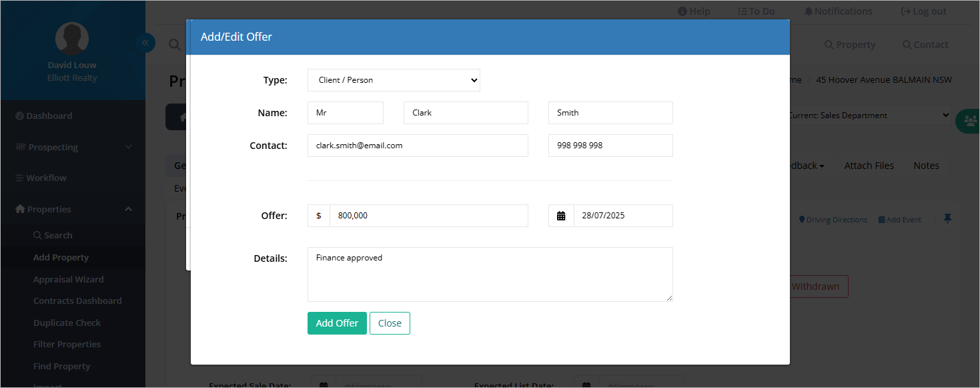Click the dollar sign icon in Offer field
This screenshot has height=388, width=980.
(319, 216)
